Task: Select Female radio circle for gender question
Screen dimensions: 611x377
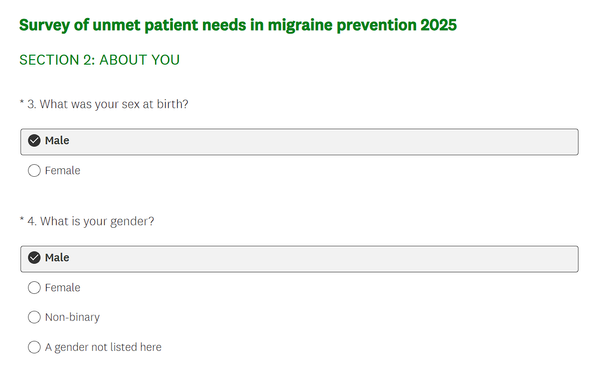Action: pyautogui.click(x=34, y=288)
